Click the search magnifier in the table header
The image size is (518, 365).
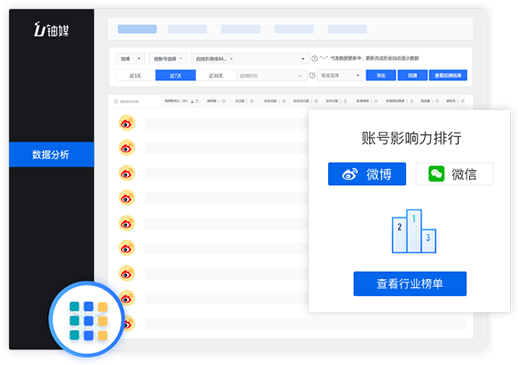tap(116, 102)
